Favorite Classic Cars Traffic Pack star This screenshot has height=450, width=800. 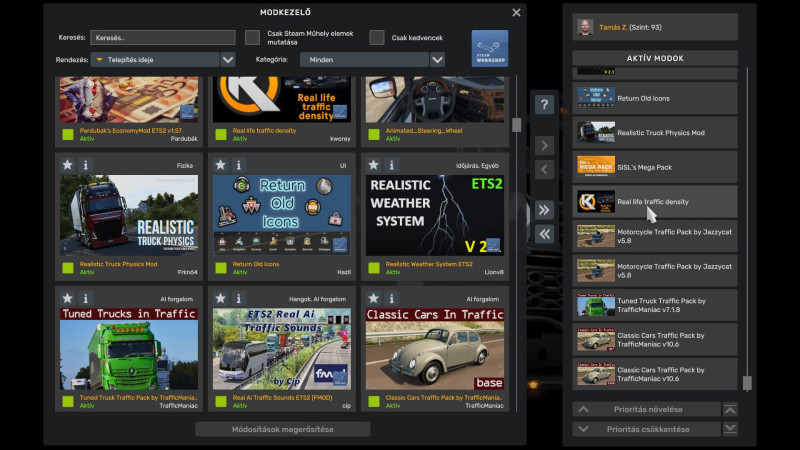point(373,298)
